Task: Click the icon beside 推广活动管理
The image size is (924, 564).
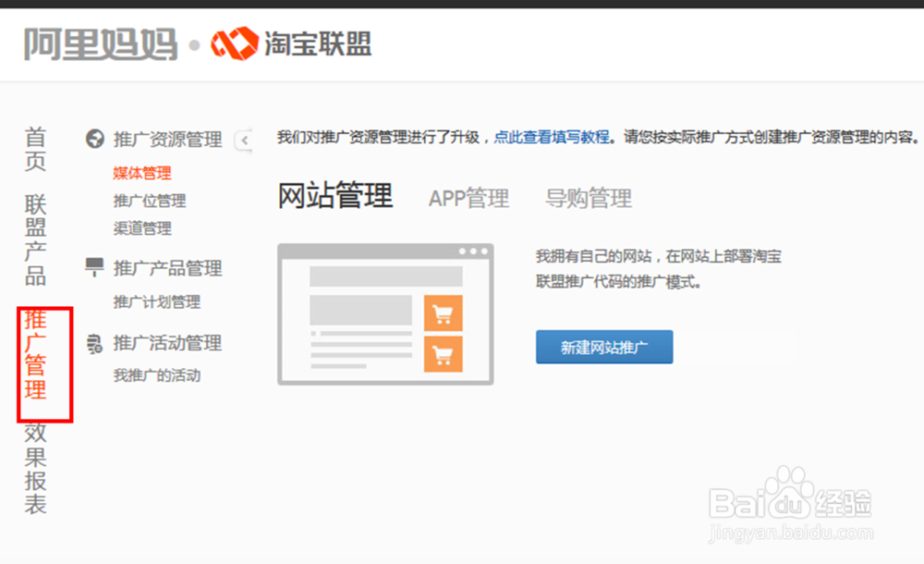Action: [94, 343]
